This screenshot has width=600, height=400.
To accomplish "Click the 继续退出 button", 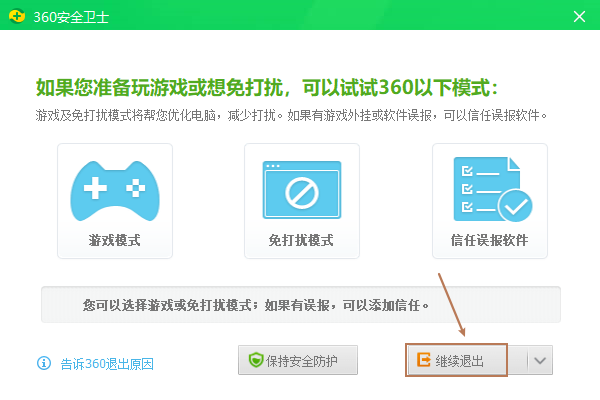I will 457,360.
